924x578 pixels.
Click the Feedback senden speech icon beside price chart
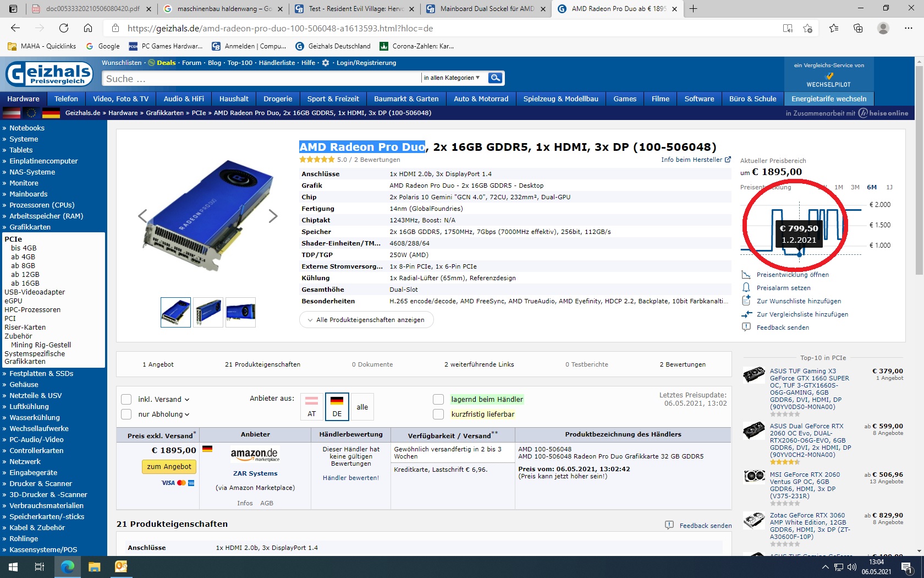tap(746, 327)
